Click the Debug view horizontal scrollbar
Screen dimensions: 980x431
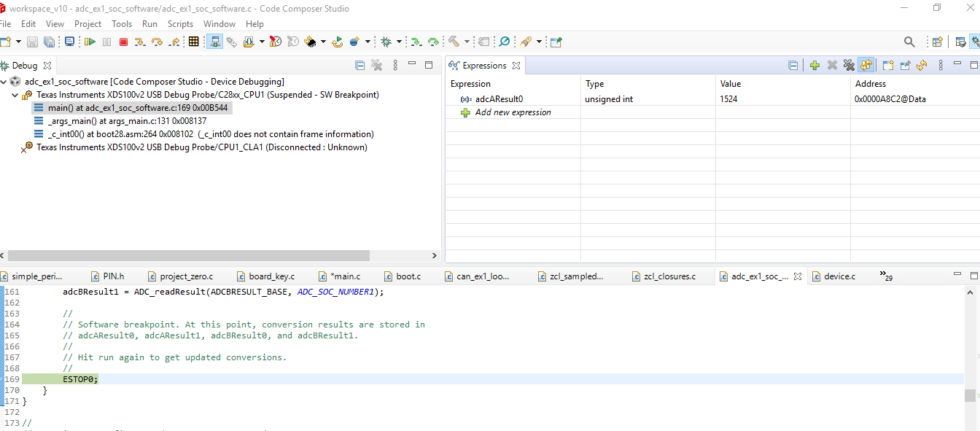tap(188, 256)
